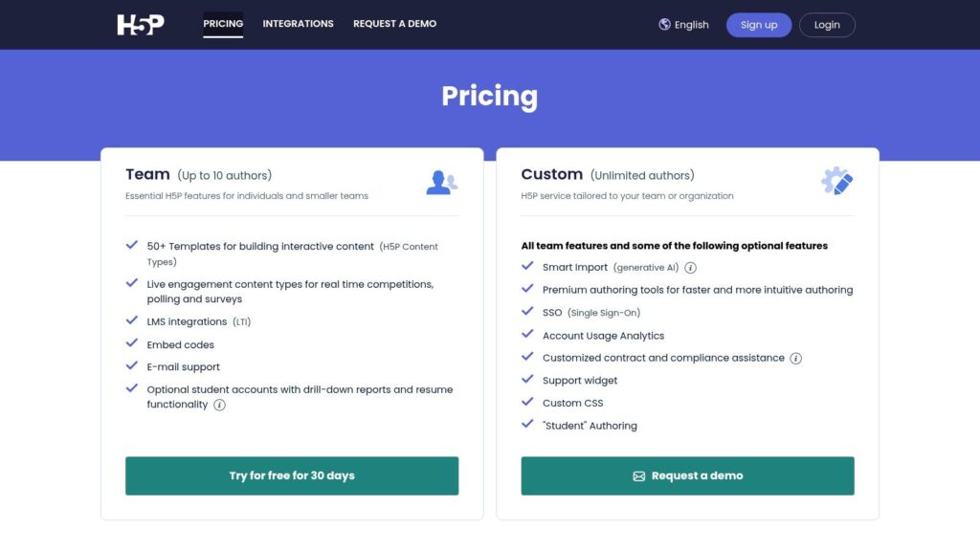The image size is (980, 551).
Task: Open info icon beside Smart Import
Action: (690, 268)
